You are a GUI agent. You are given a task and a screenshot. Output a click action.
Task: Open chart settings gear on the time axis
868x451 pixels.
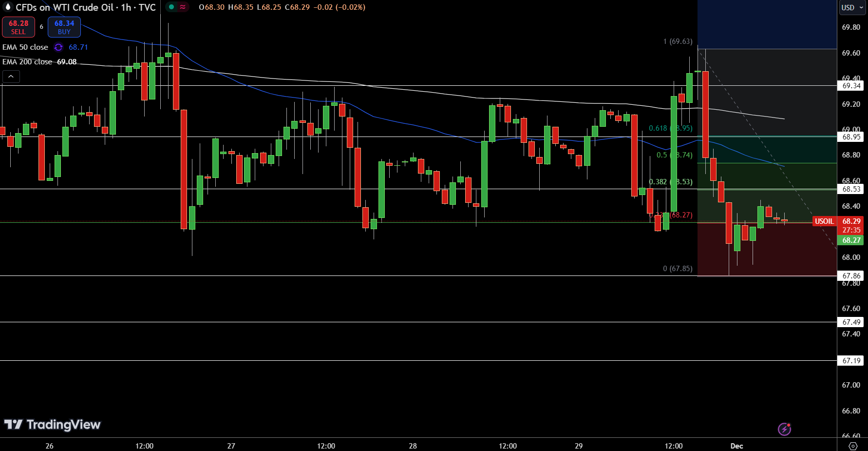pos(853,446)
